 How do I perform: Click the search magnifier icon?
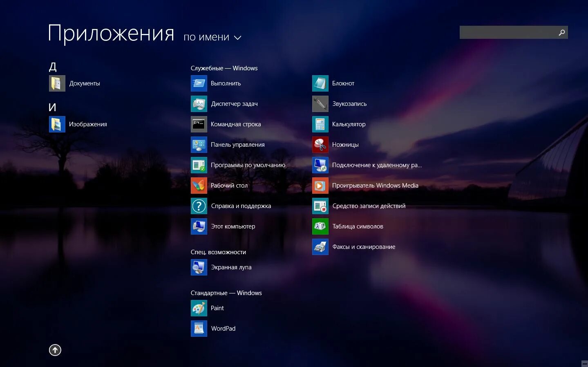pyautogui.click(x=562, y=33)
